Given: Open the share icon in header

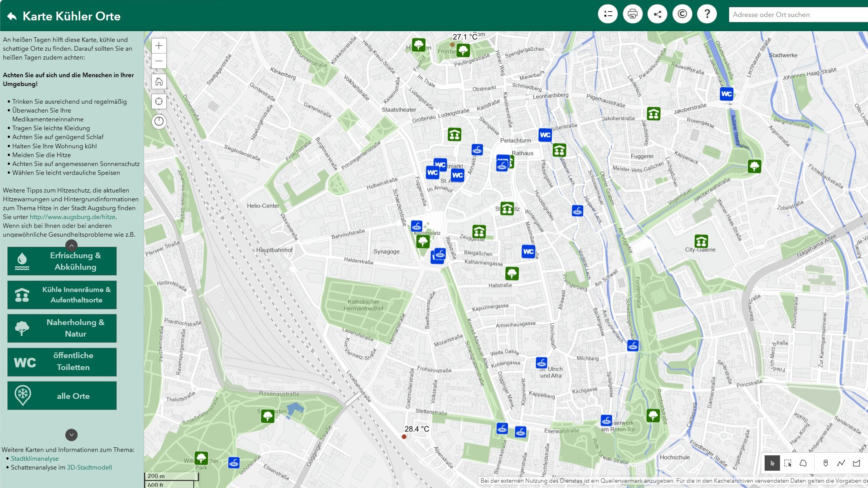Looking at the screenshot, I should [x=657, y=14].
